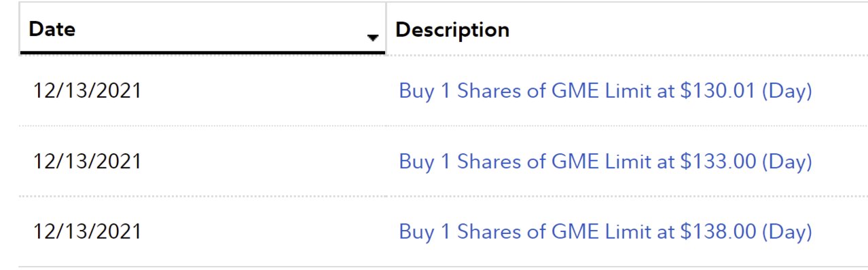Click "(Day)" in the $130.01 order link
This screenshot has width=868, height=270.
787,91
